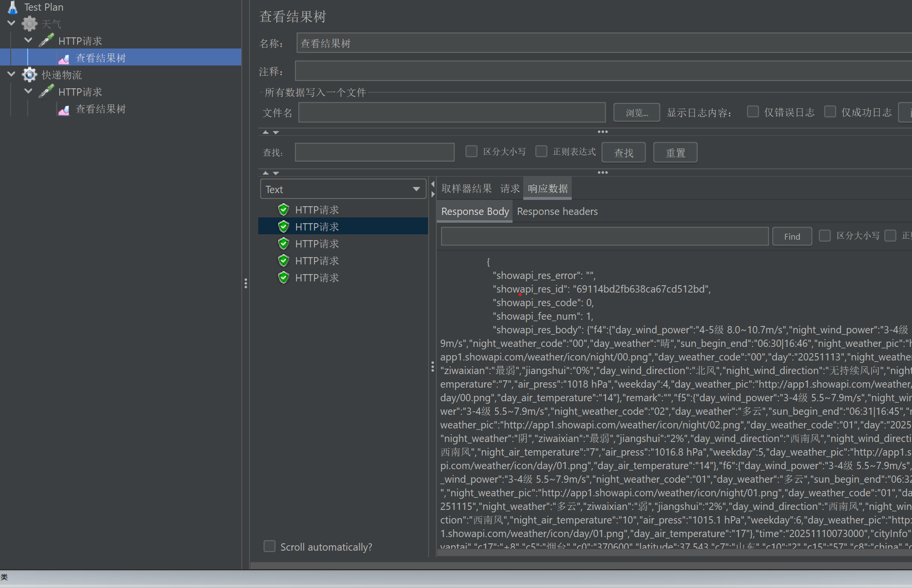Click the 显示日志内容 label
The height and width of the screenshot is (588, 912).
[699, 113]
